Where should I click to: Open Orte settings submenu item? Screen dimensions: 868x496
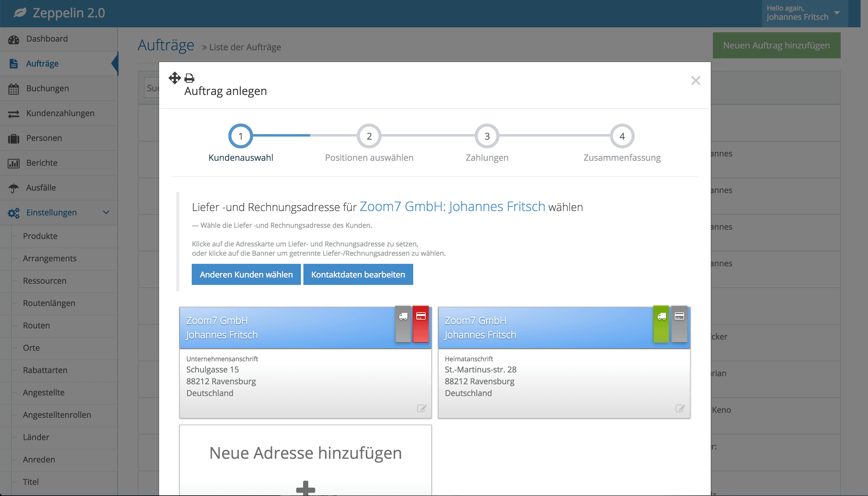pos(31,348)
